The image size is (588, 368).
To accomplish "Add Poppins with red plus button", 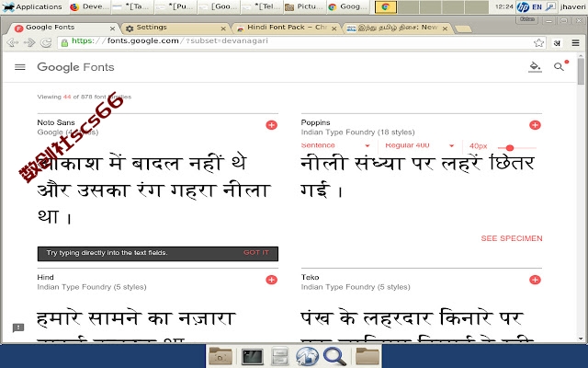I will [535, 125].
